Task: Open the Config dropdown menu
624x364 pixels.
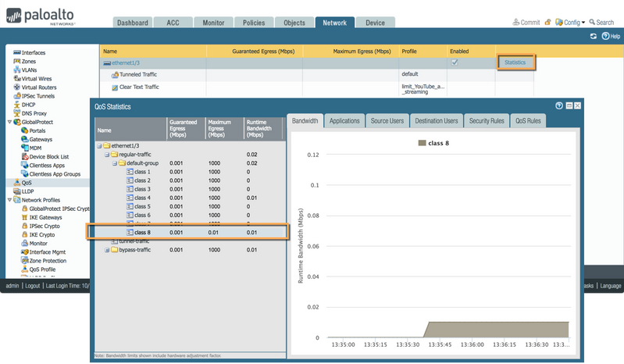Action: tap(571, 23)
